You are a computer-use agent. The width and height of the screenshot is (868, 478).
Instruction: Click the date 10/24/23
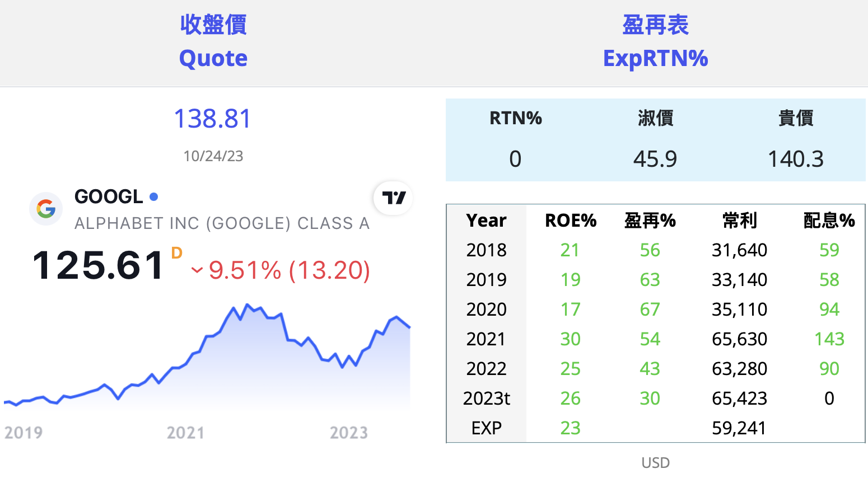[x=213, y=156]
